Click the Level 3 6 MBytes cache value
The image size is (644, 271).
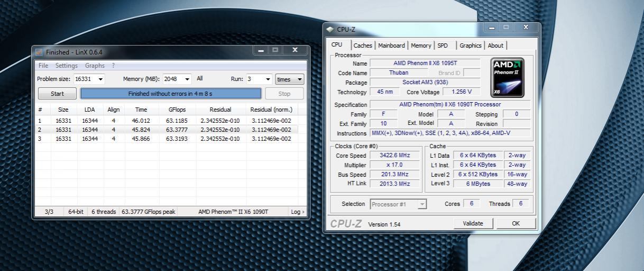(x=477, y=184)
